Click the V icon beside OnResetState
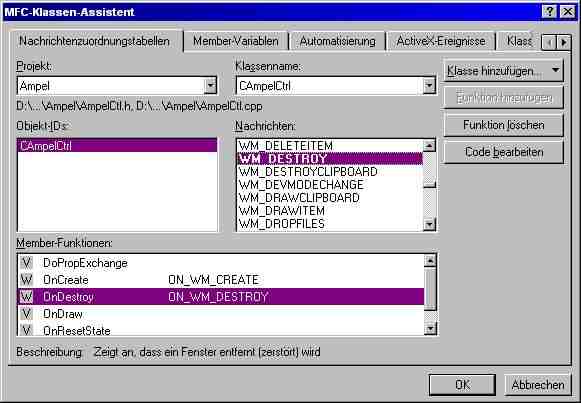 pos(26,330)
